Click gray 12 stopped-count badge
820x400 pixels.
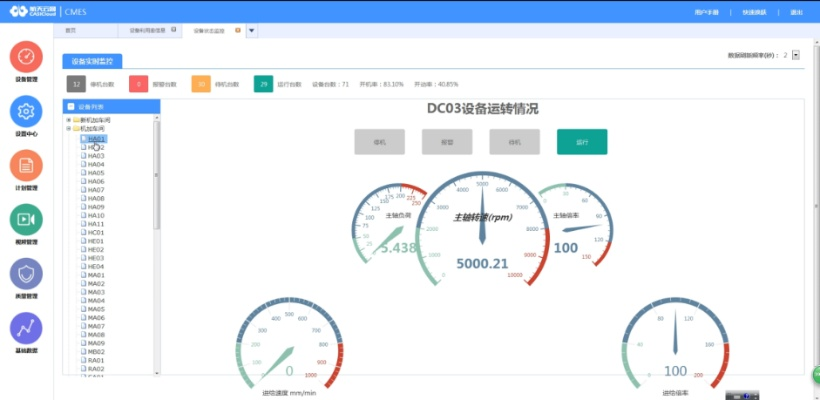[76, 84]
